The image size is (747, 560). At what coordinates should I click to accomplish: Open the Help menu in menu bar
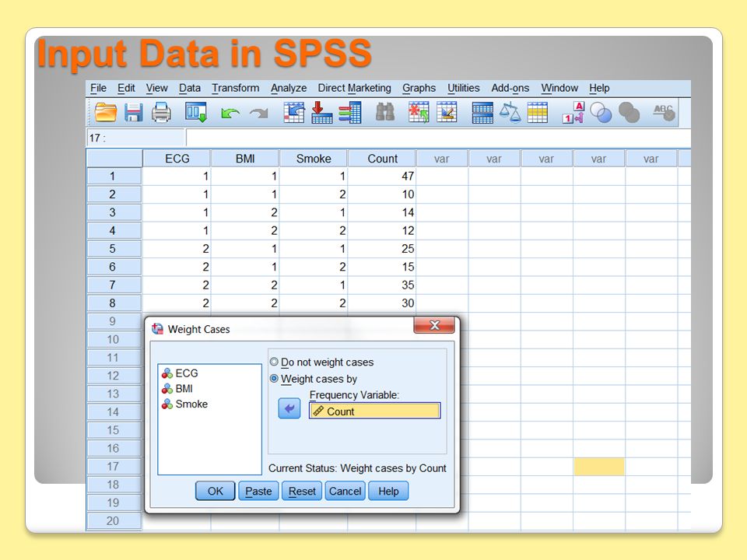599,88
